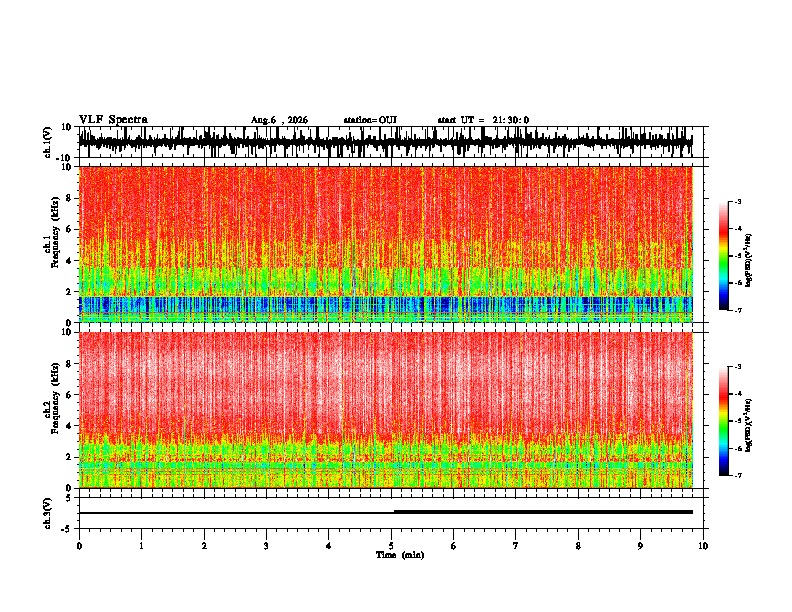Click the "5" tick on ch.3(V) axis
Image resolution: width=792 pixels, height=612 pixels.
coord(70,498)
